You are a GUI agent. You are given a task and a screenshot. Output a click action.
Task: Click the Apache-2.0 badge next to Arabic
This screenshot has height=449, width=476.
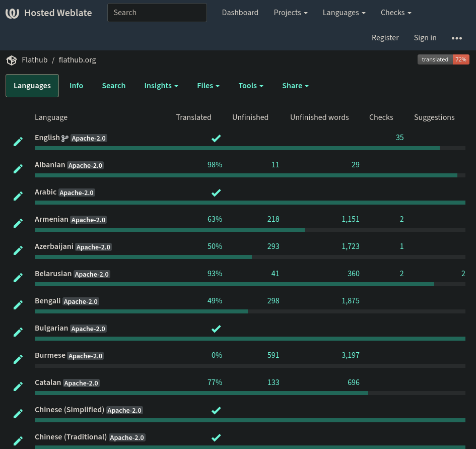[77, 193]
